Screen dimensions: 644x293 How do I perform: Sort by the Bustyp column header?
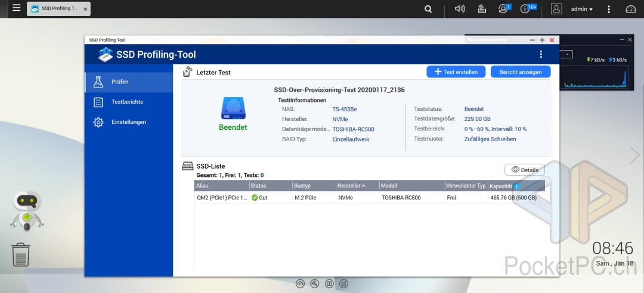point(314,186)
